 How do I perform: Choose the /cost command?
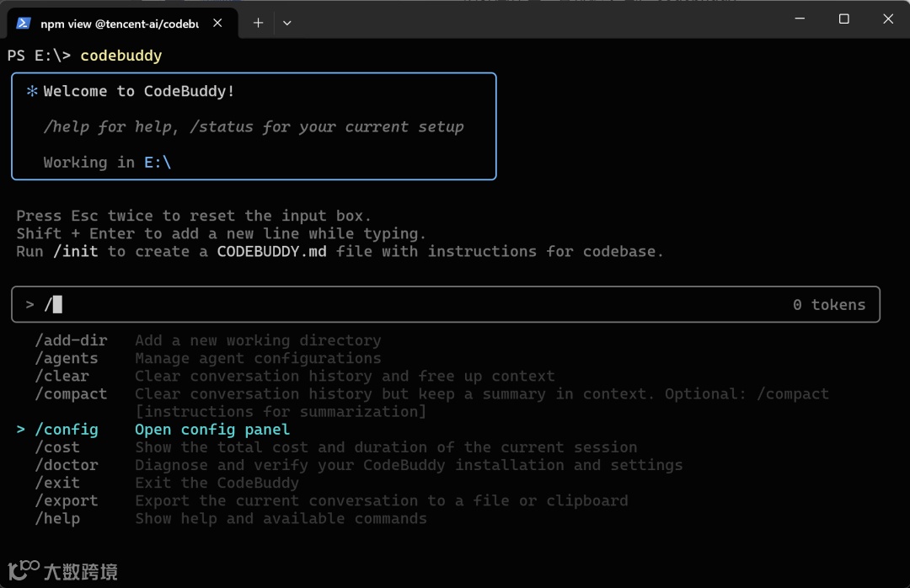pos(57,447)
